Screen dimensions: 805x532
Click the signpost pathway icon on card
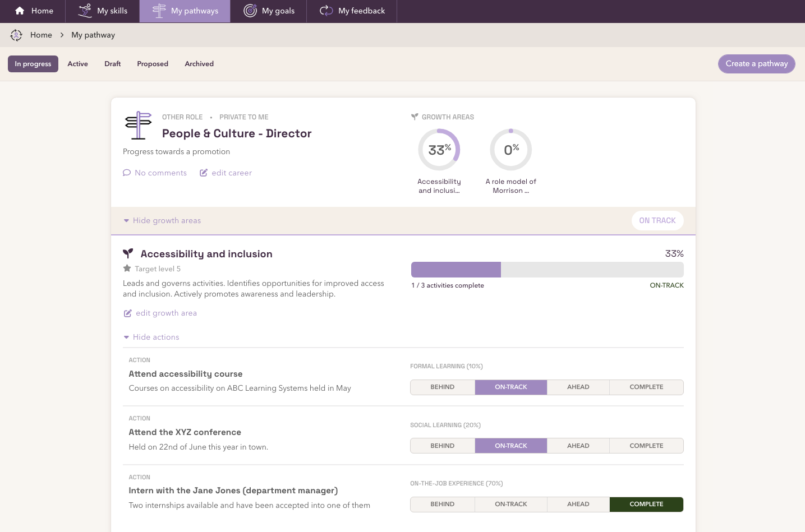(x=138, y=125)
